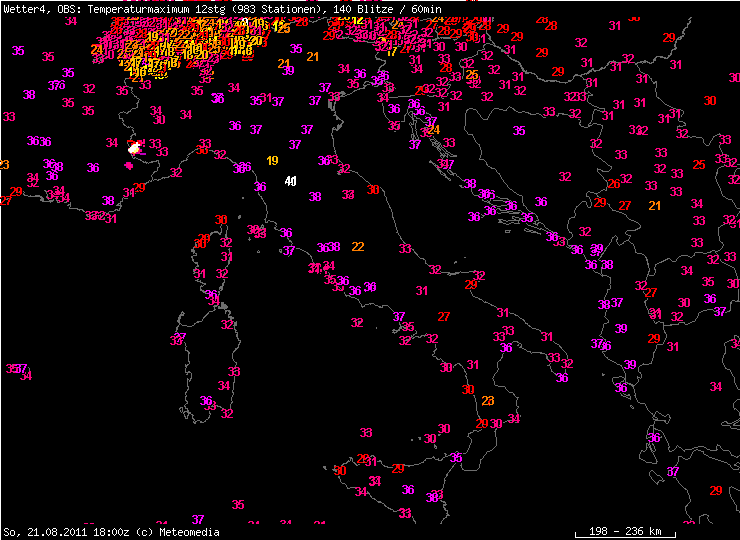Click the orange 22 station in central Italy
The image size is (740, 540).
[357, 246]
